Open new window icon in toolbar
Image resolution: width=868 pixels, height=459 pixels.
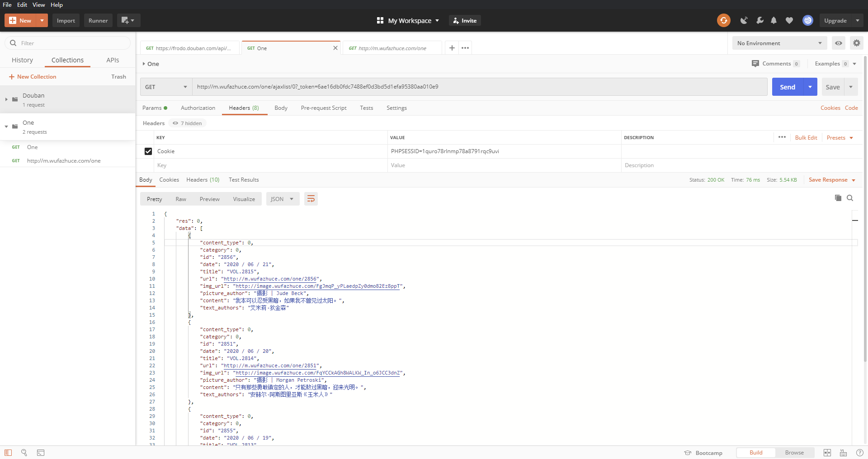(128, 20)
